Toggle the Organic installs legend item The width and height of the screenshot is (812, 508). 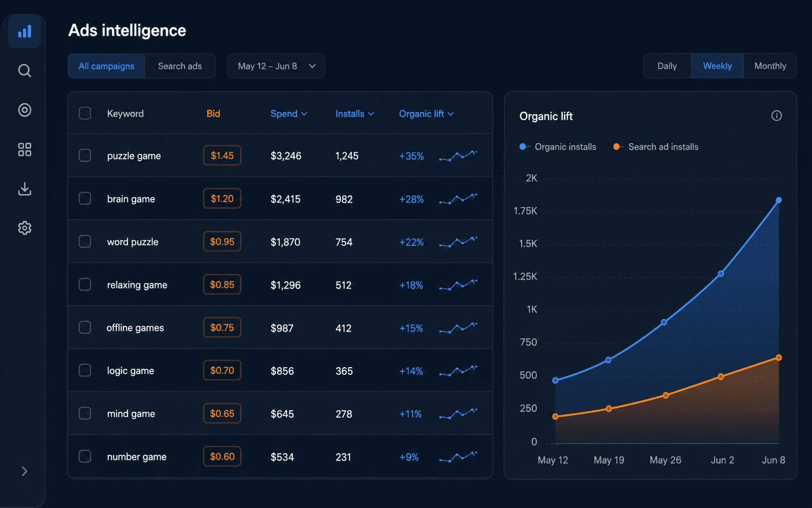pos(558,147)
